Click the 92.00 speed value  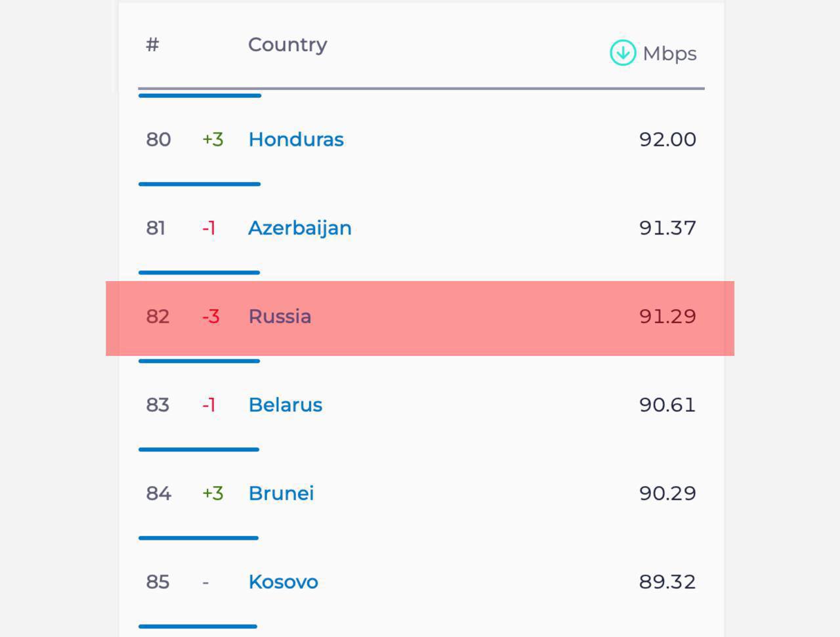(x=667, y=139)
